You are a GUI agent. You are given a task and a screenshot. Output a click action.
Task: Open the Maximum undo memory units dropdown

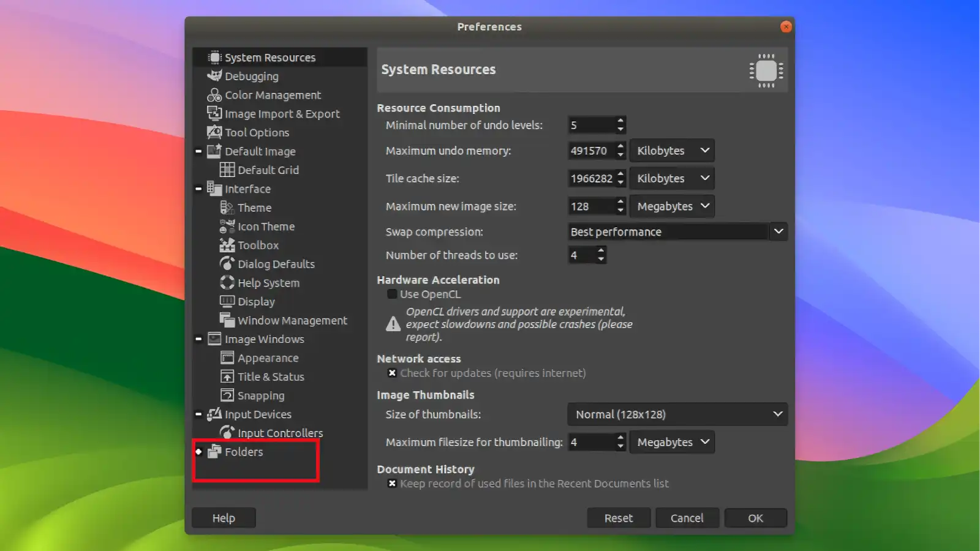(672, 151)
